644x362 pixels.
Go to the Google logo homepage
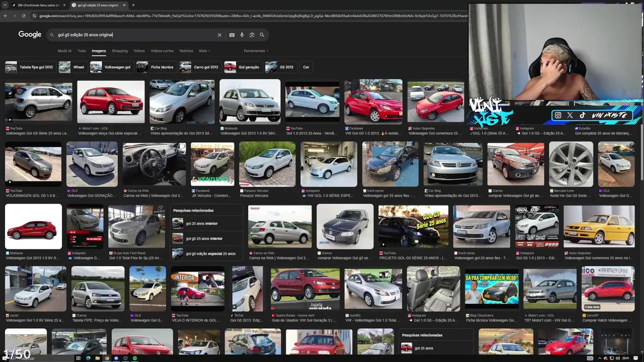click(x=30, y=35)
